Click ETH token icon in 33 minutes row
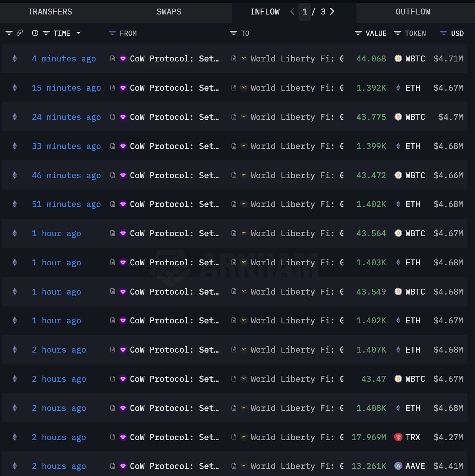The height and width of the screenshot is (476, 475). (x=398, y=146)
